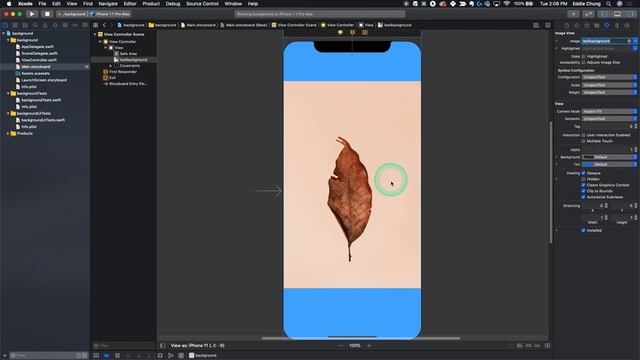Select ViewController.swift in project navigator
The image size is (640, 360).
coord(39,60)
